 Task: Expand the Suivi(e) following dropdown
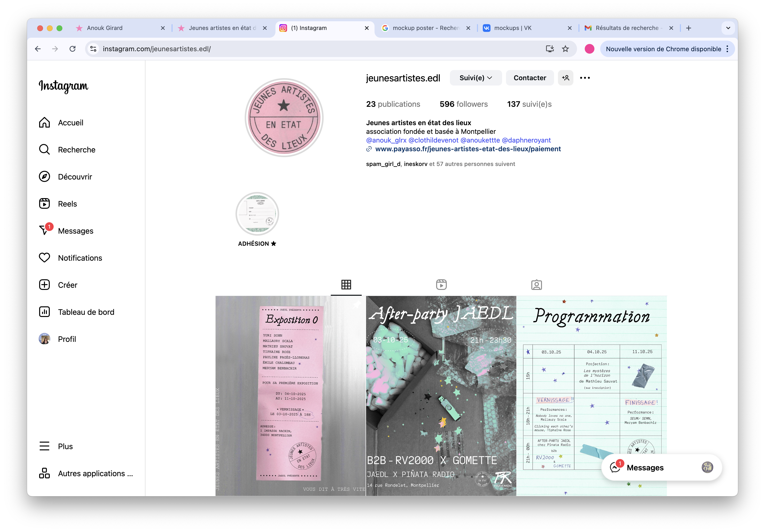[x=476, y=78]
